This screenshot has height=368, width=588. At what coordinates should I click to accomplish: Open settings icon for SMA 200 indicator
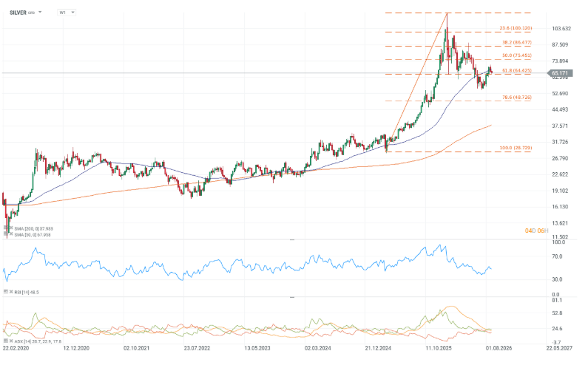pos(6,228)
